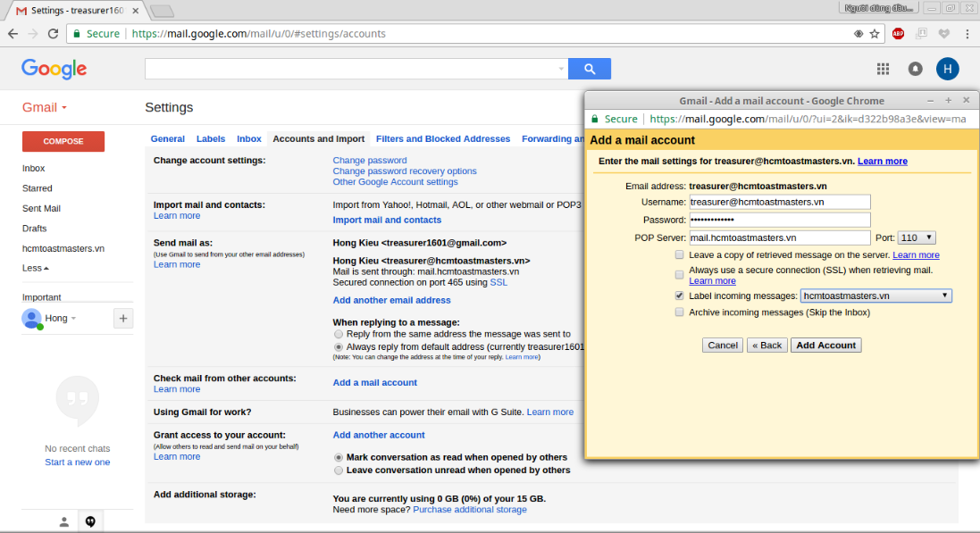Uncheck Label incoming messages checkbox

(x=679, y=296)
